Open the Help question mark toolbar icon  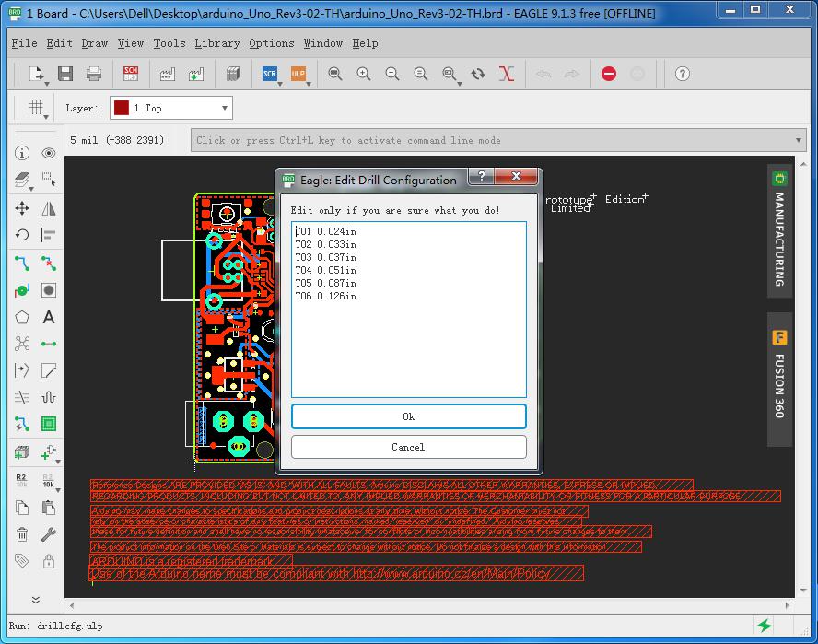(x=683, y=74)
